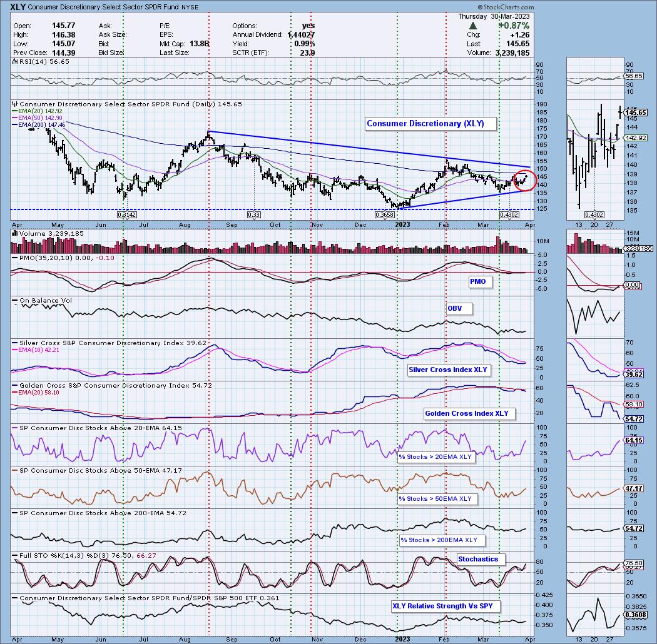Screen dimensions: 657x644
Task: Click the Volume 3,239,185 panel title
Action: click(48, 234)
